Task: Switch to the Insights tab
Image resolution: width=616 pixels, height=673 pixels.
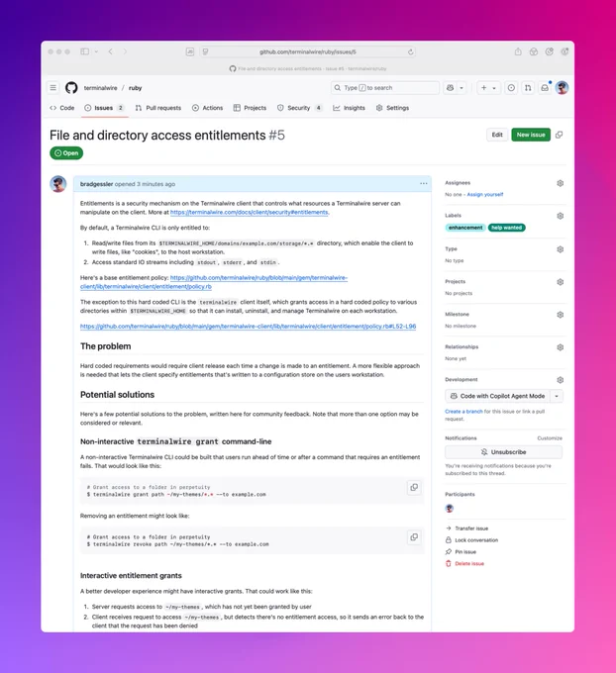Action: (349, 108)
